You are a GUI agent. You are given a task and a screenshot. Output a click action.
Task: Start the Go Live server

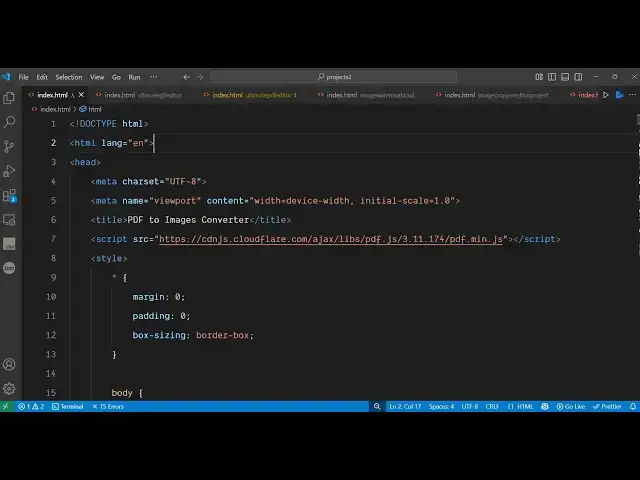571,406
